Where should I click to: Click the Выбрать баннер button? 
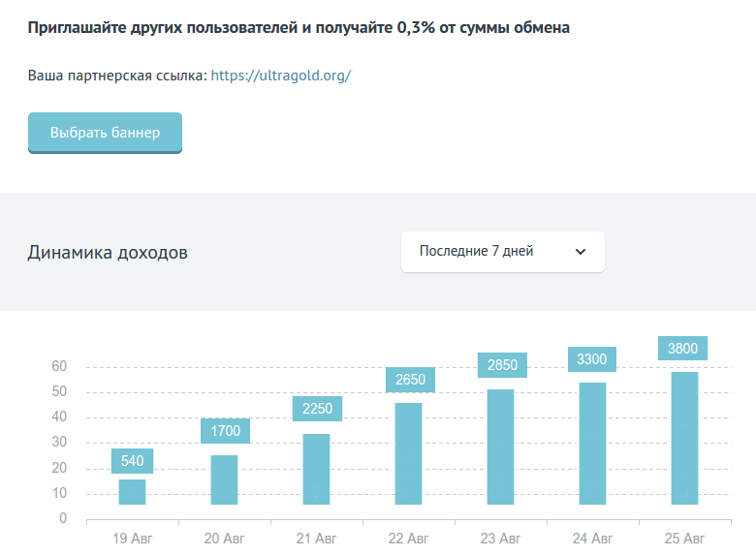(105, 133)
